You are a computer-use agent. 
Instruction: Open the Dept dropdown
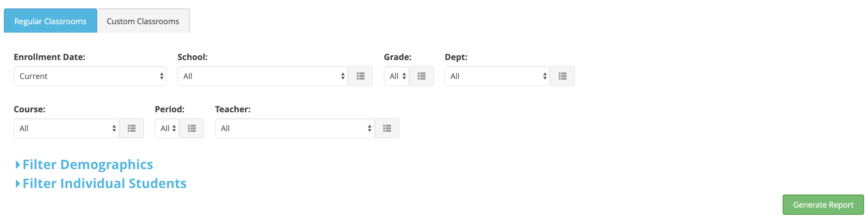pyautogui.click(x=497, y=76)
